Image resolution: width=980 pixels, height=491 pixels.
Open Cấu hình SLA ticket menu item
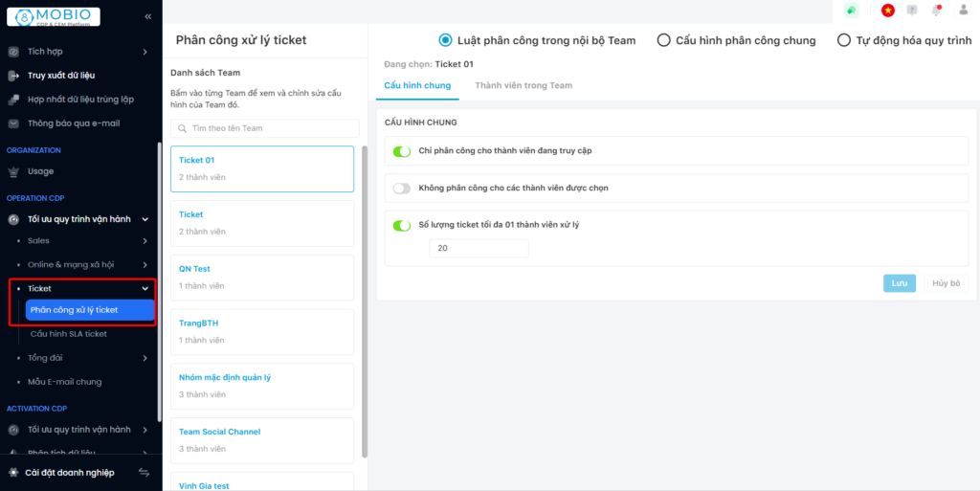69,334
